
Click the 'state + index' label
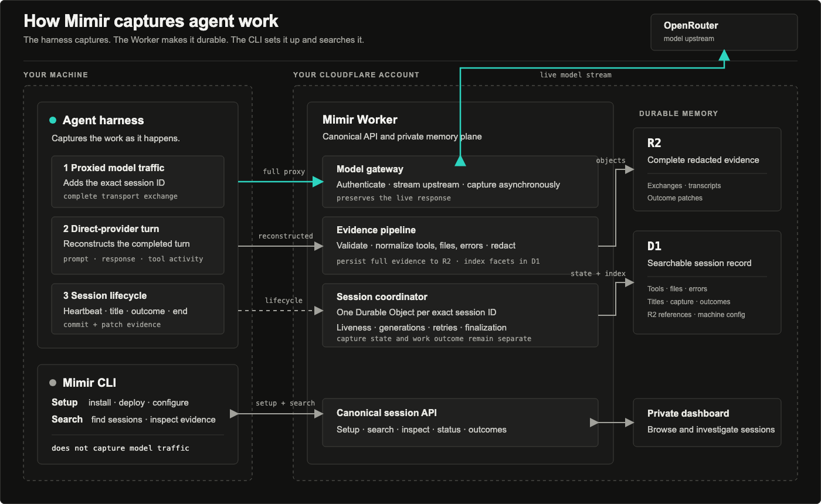pos(598,274)
